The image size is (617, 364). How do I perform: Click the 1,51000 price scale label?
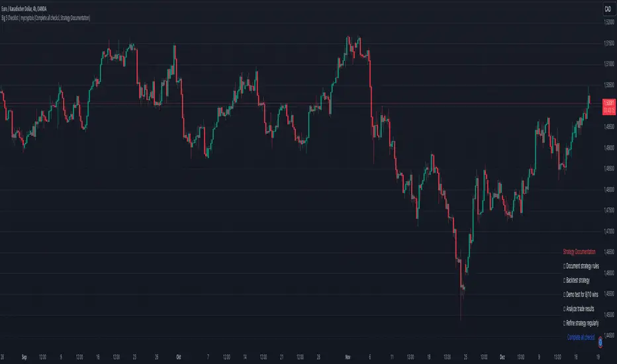(x=608, y=64)
